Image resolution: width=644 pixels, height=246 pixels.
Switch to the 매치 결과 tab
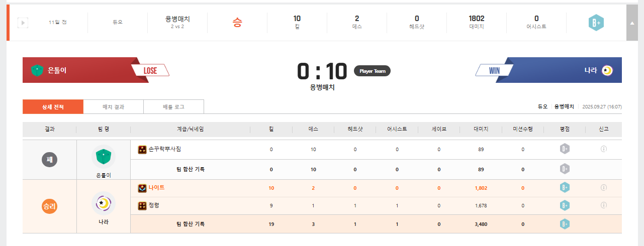click(x=113, y=106)
